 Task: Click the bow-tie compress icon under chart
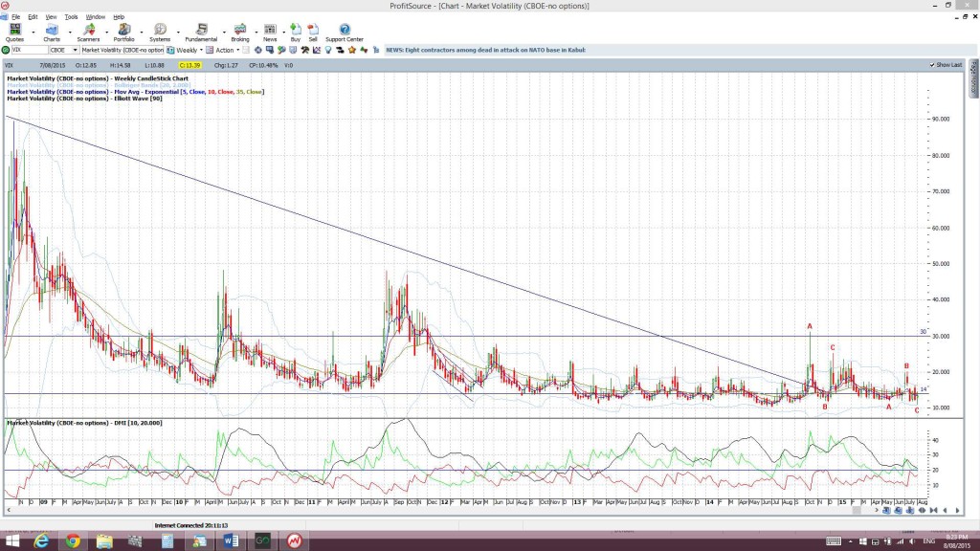coord(933,511)
